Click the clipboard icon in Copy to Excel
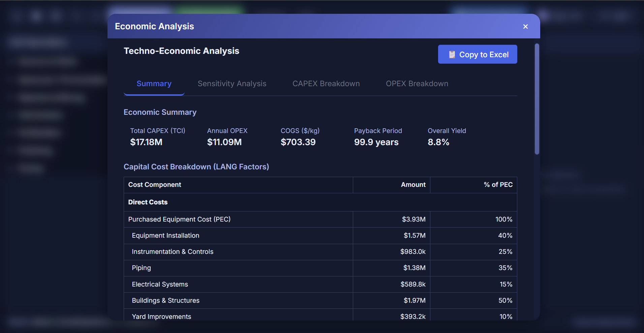 452,55
